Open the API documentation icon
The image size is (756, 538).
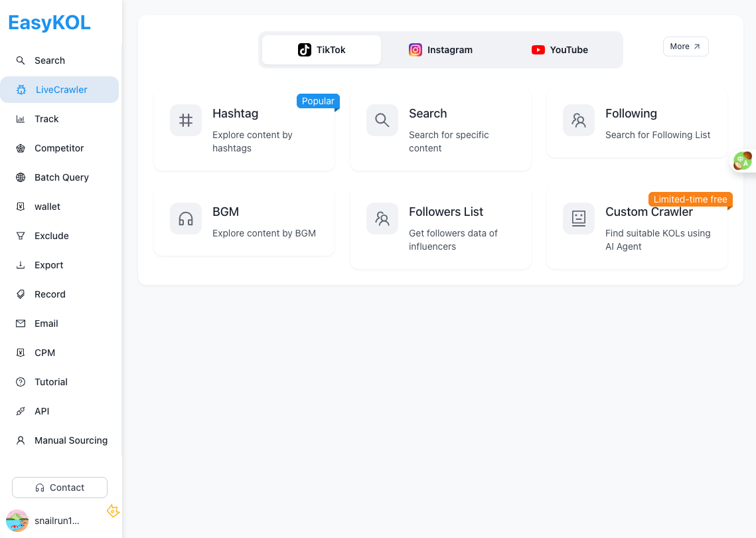click(21, 411)
